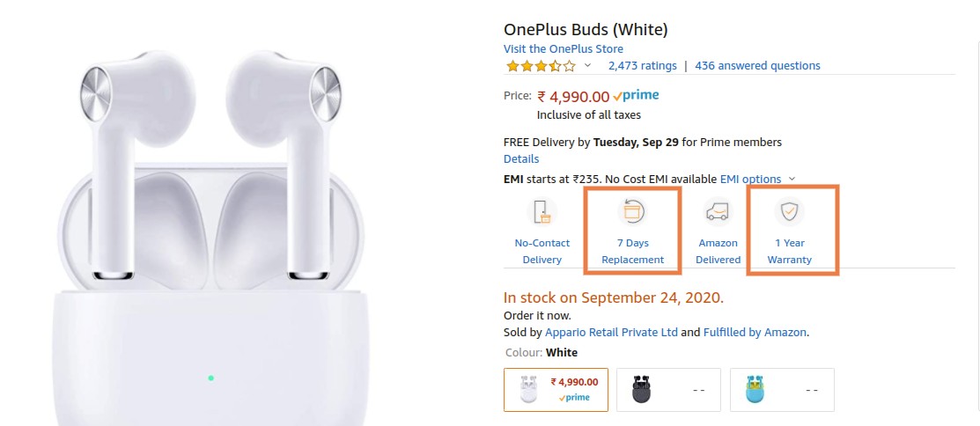Screen dimensions: 980x426
Task: Click the delivery Details link
Action: (521, 159)
